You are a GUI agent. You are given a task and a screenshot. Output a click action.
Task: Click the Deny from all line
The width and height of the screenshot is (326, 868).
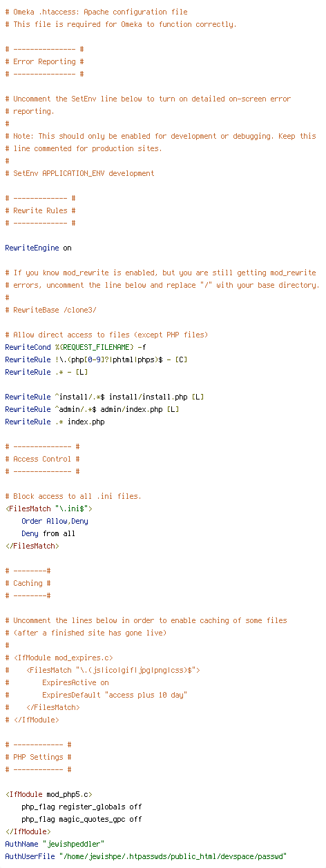[48, 533]
